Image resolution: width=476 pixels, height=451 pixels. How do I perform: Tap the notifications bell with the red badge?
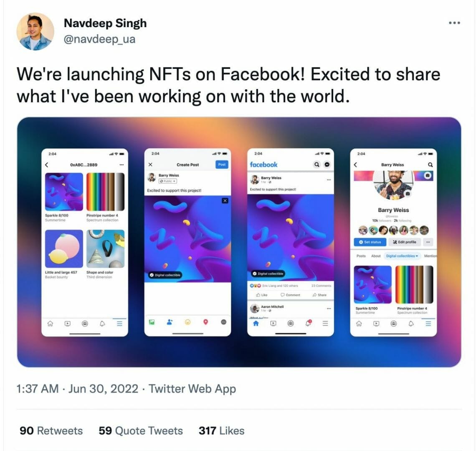[x=308, y=322]
